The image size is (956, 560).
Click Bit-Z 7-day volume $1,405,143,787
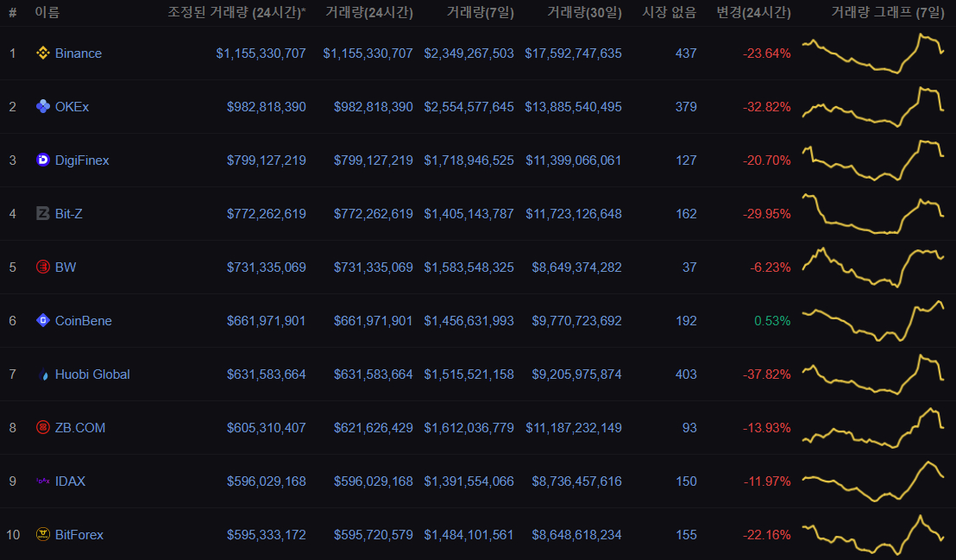(469, 214)
